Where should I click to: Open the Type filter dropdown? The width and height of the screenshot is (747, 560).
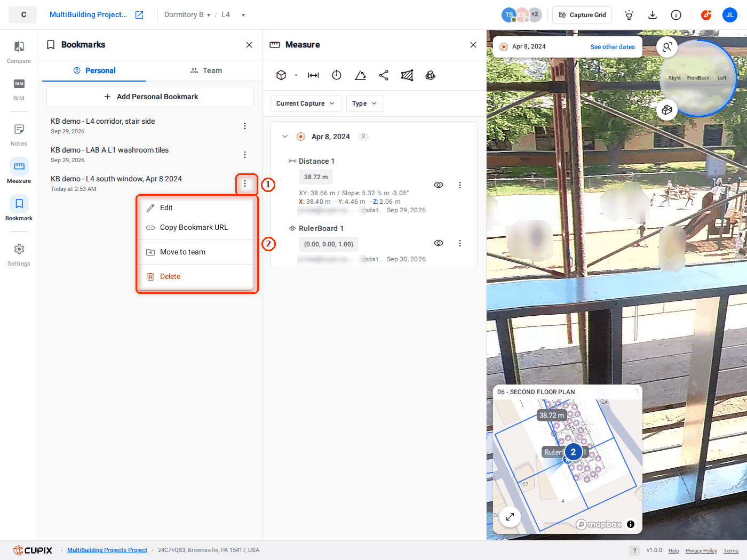click(365, 103)
